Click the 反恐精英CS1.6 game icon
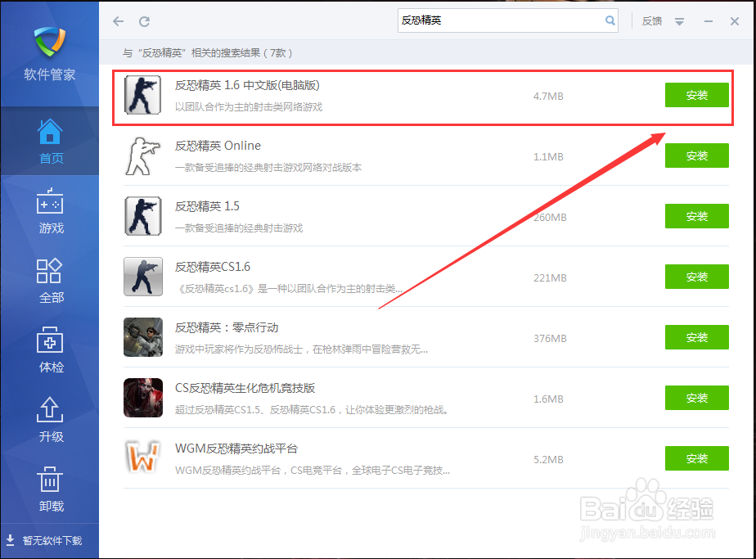The height and width of the screenshot is (559, 756). 142,277
